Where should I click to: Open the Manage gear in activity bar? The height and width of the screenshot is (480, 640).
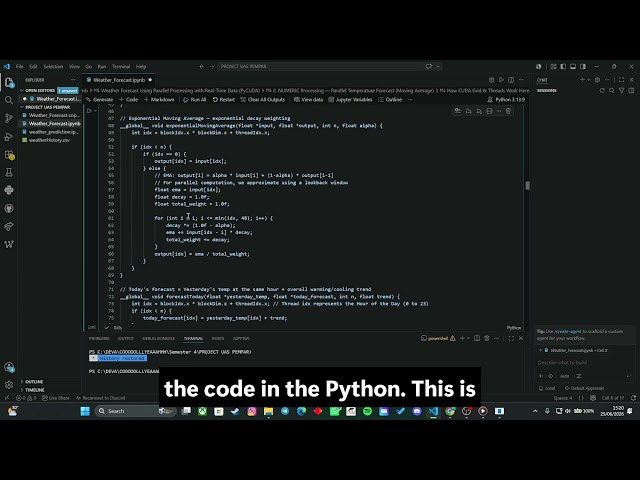coord(9,384)
